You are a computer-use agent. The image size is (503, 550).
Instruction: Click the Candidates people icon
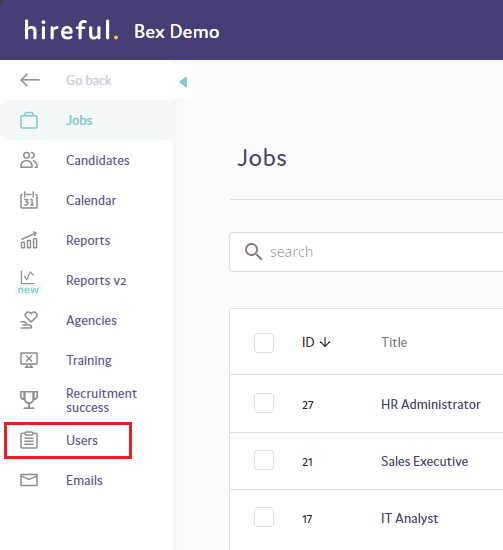point(29,160)
